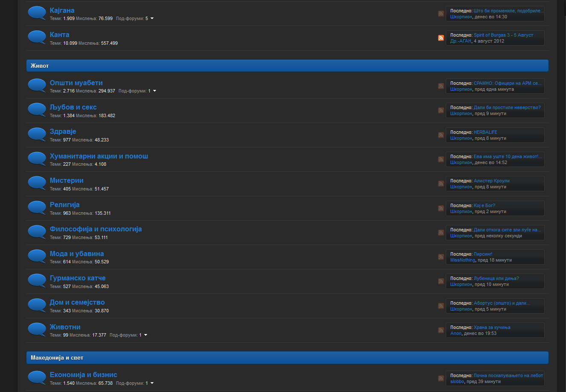
Task: Open the RSS feed for Животни
Action: 441,330
